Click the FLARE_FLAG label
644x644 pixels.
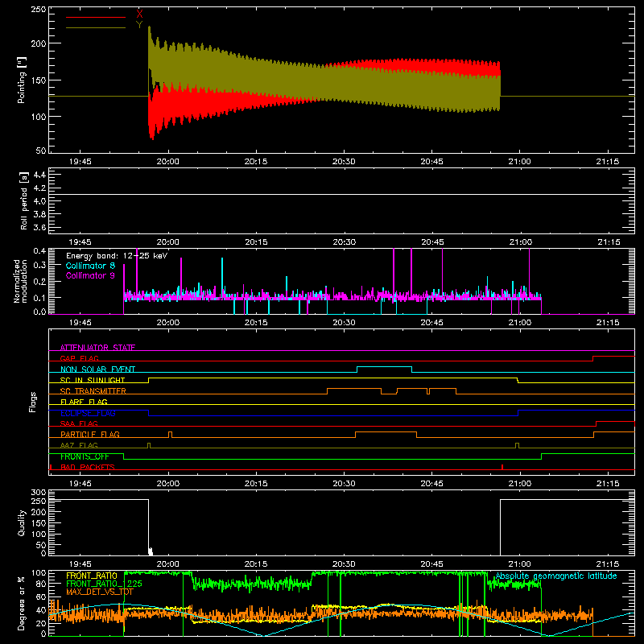click(x=84, y=402)
